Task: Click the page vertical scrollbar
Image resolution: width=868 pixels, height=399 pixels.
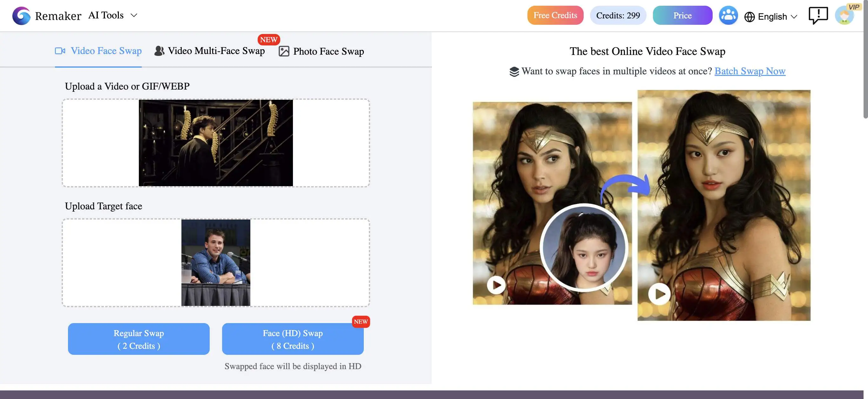Action: (x=865, y=59)
